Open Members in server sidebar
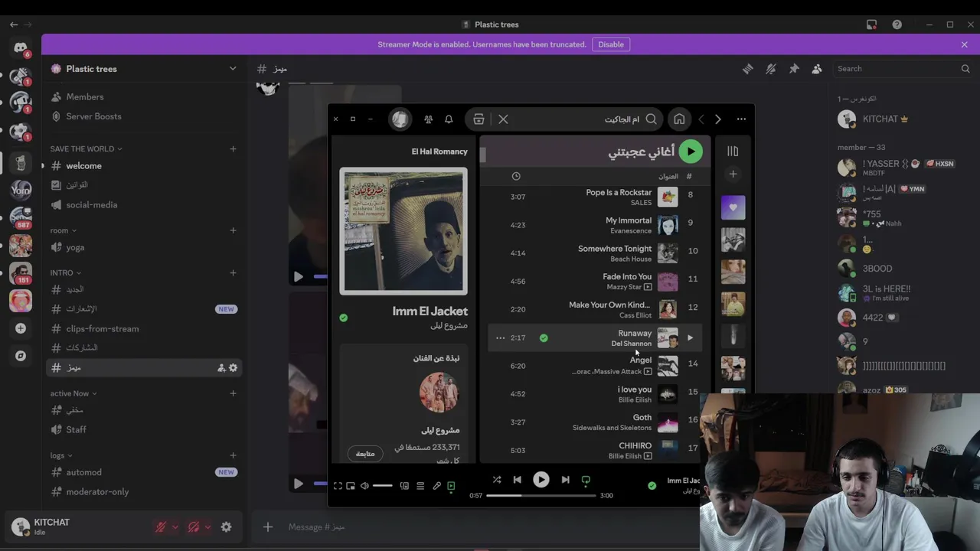 click(x=144, y=97)
